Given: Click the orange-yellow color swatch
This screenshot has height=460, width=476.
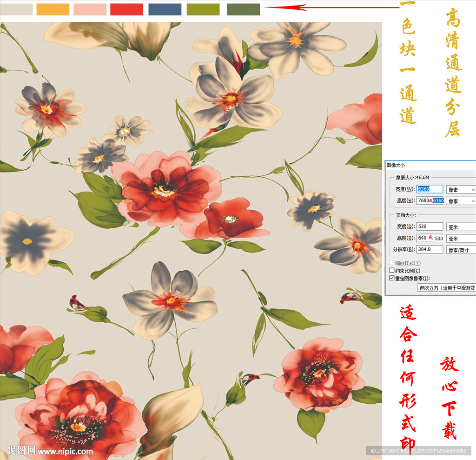Looking at the screenshot, I should (x=53, y=9).
